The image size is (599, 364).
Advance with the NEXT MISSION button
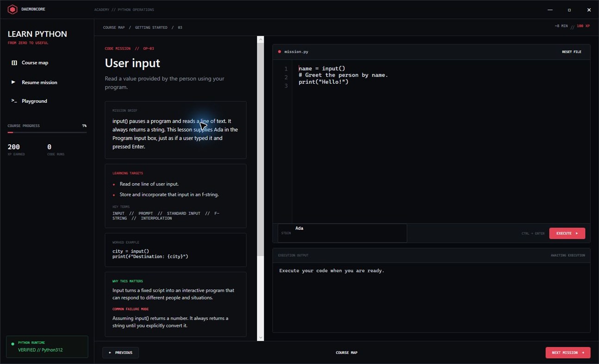pyautogui.click(x=568, y=352)
